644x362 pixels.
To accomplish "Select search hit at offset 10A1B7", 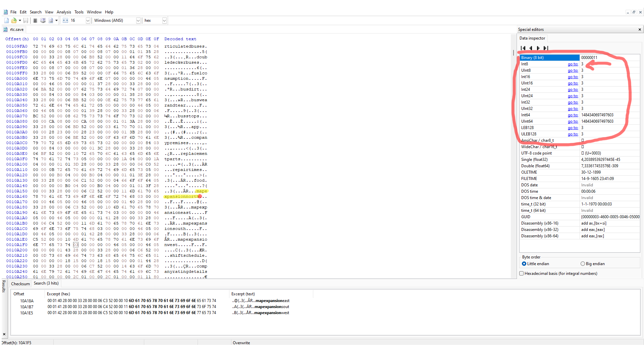I will 26,307.
